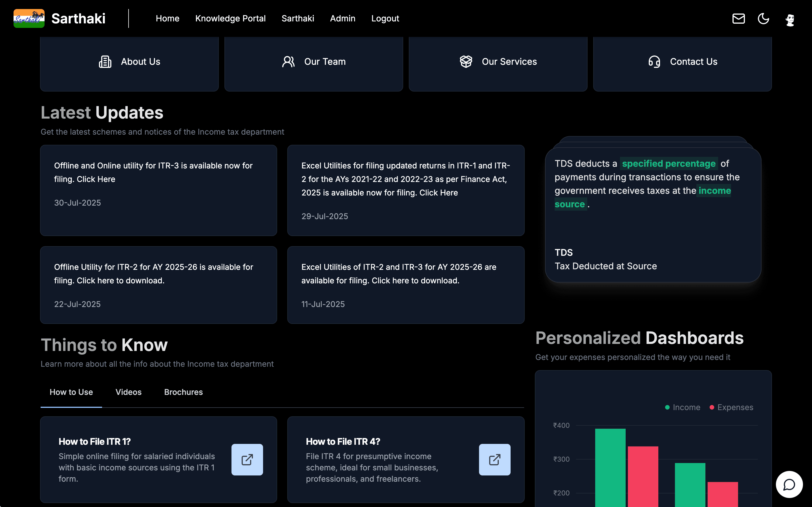Viewport: 812px width, 507px height.
Task: Switch to the Videos tab
Action: click(129, 392)
